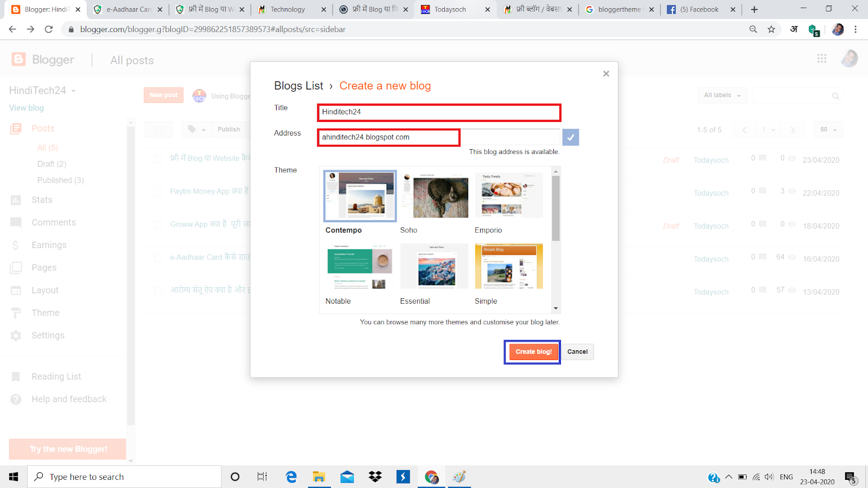Choose the Essential theme thumbnail
868x488 pixels.
pyautogui.click(x=435, y=266)
